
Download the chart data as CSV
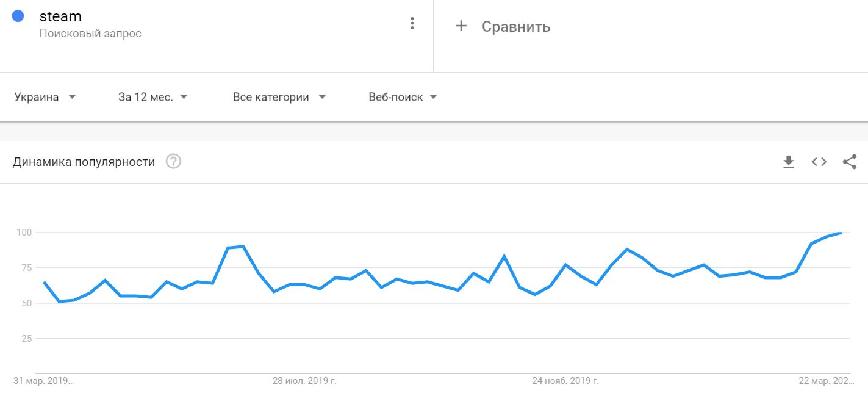pos(789,162)
